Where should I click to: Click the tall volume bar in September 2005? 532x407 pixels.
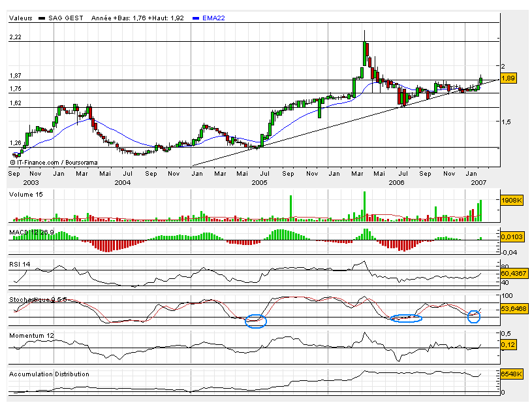coord(290,208)
